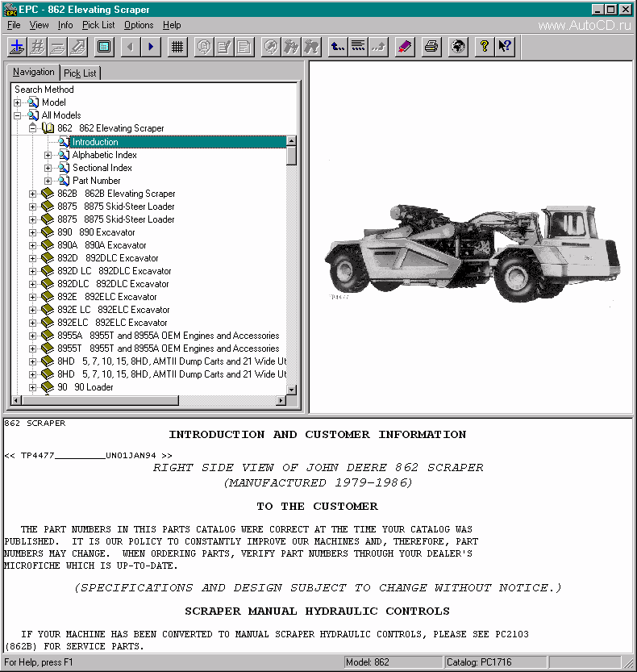Click the 862 scraper illustration image
637x672 pixels.
click(472, 253)
